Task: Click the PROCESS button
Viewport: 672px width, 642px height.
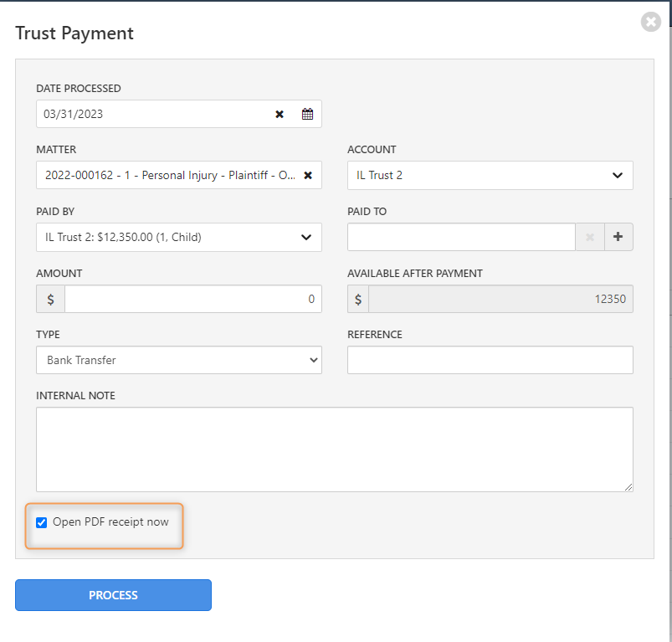Action: 113,595
